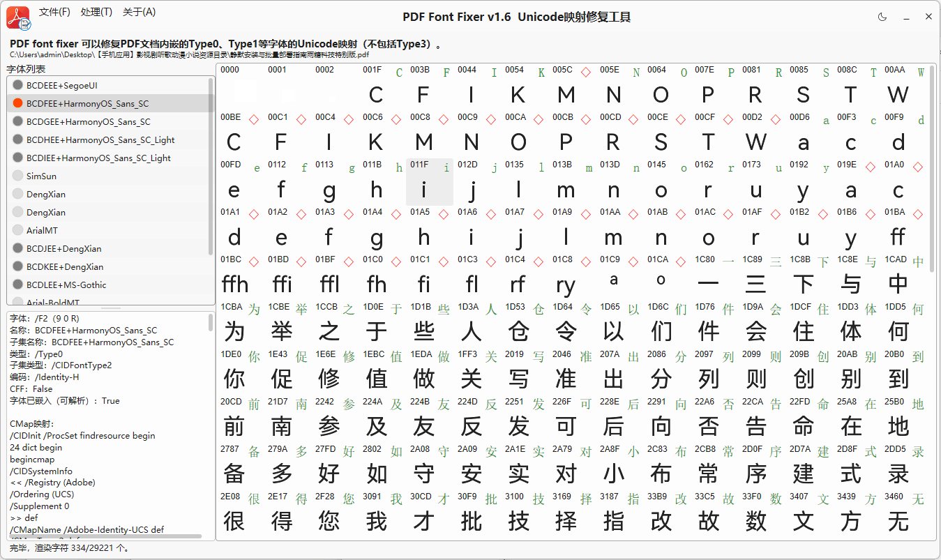
Task: Select the 一 glyph cell coded 1C80
Action: [x=714, y=276]
